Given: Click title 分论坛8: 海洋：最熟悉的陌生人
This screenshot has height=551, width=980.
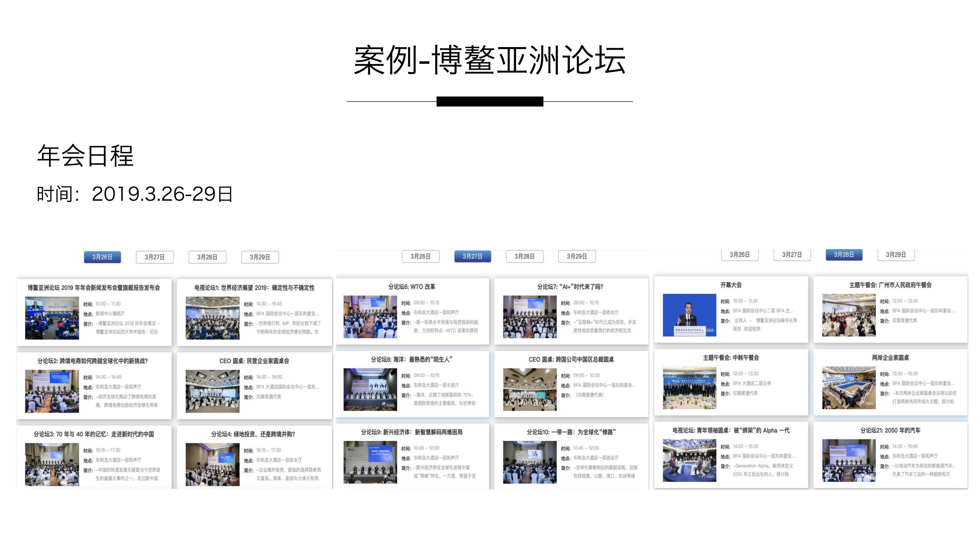Looking at the screenshot, I should point(412,359).
